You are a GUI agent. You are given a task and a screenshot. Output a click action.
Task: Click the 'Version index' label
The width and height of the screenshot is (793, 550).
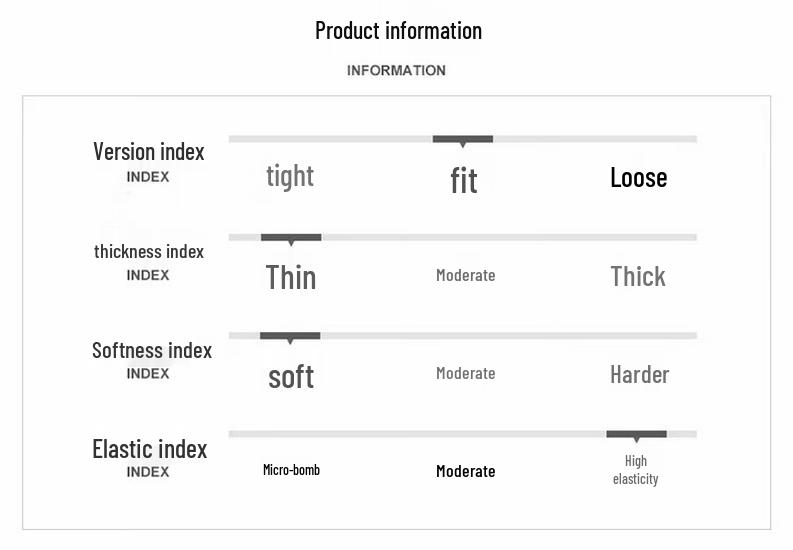[148, 152]
